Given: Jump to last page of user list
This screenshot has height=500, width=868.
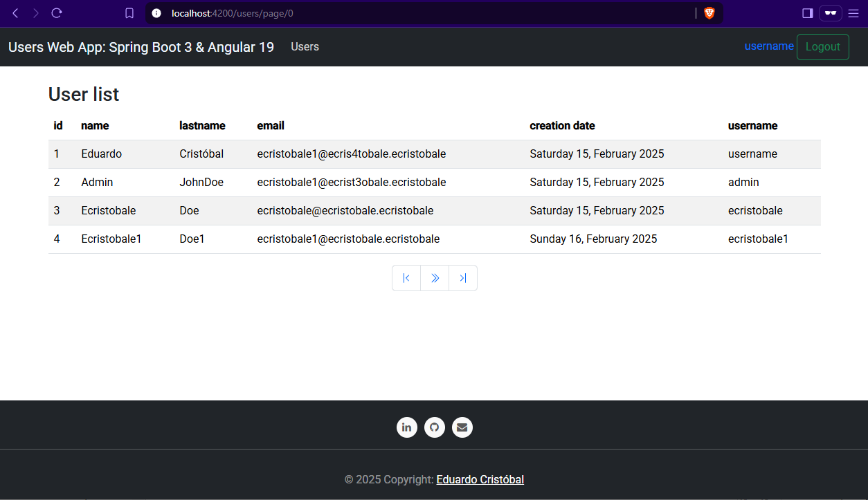Looking at the screenshot, I should 463,278.
